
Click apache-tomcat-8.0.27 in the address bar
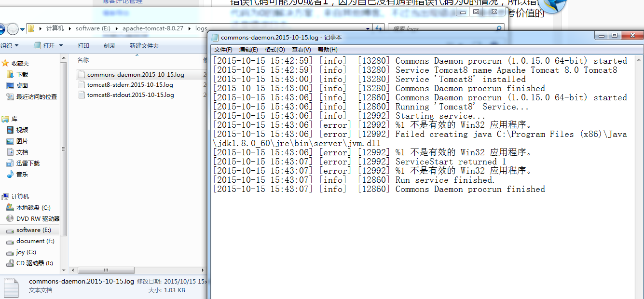pyautogui.click(x=153, y=28)
